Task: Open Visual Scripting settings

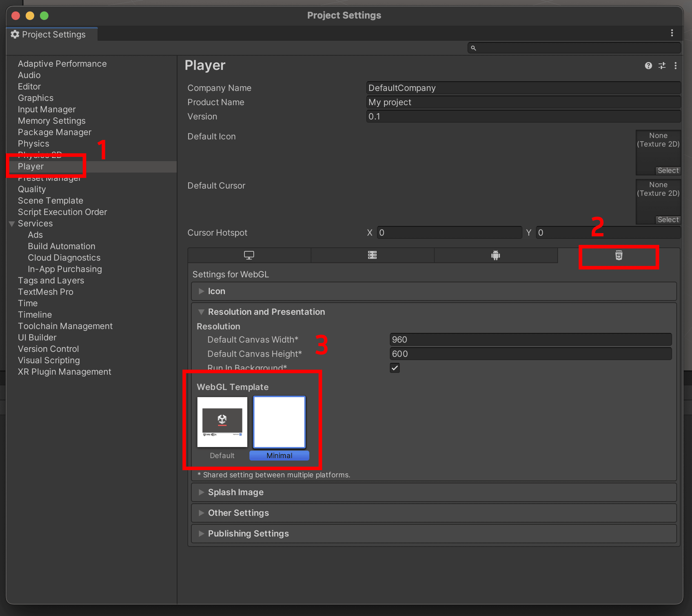Action: (49, 360)
